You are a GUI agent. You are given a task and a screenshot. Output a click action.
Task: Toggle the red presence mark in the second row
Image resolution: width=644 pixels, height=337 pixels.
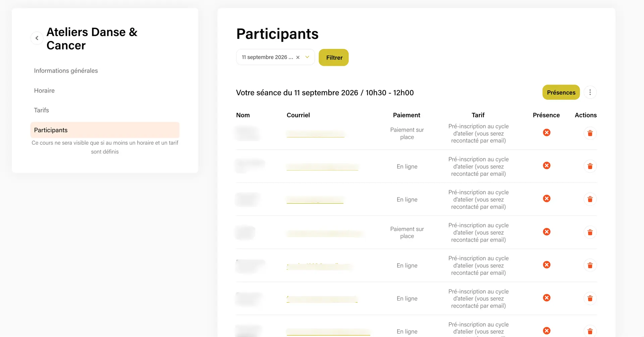tap(547, 165)
